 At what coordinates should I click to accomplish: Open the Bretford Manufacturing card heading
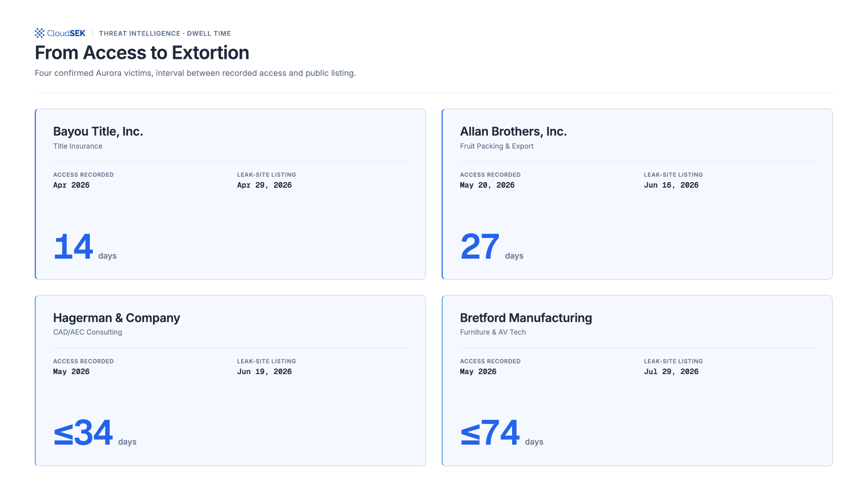pyautogui.click(x=526, y=318)
